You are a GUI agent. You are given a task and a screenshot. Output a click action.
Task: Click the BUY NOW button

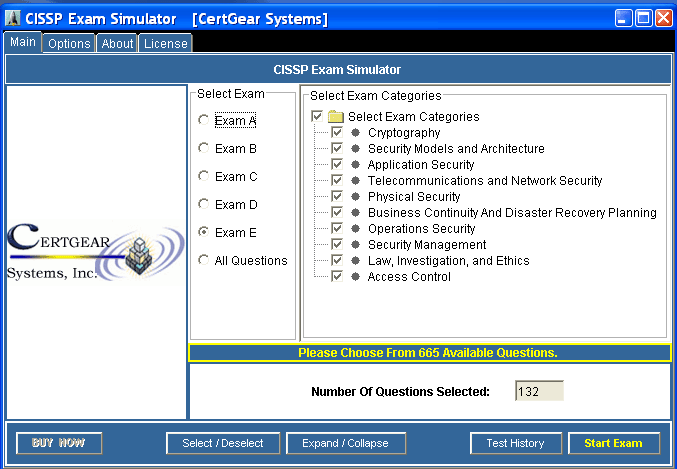59,443
